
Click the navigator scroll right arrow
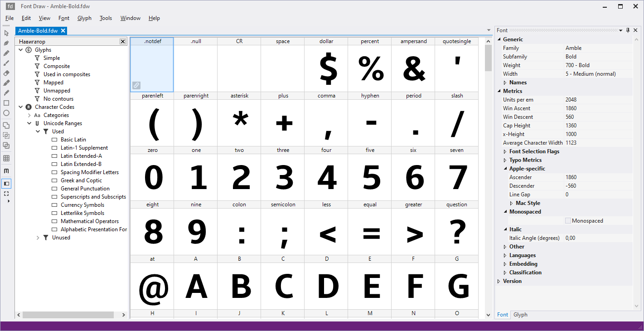tap(124, 315)
